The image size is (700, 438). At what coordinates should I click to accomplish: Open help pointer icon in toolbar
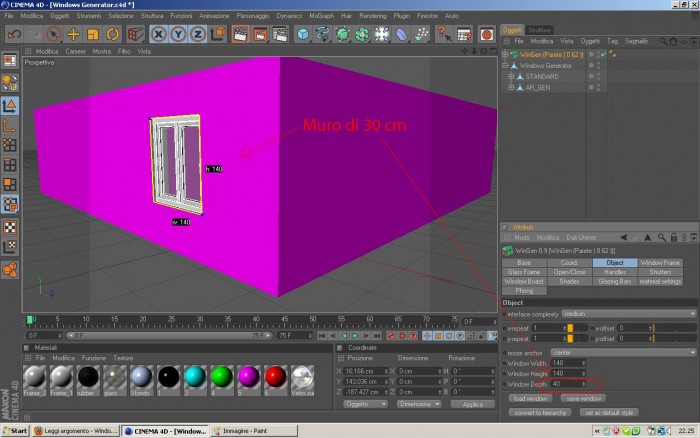point(444,34)
